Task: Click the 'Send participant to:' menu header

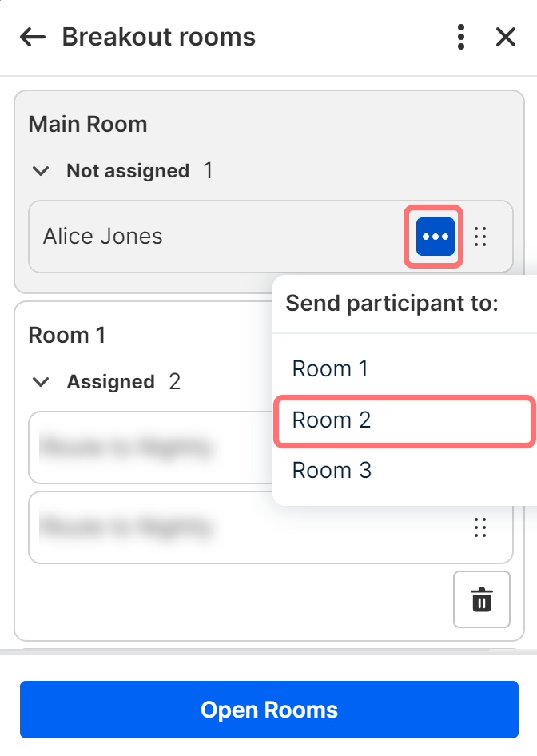Action: tap(392, 304)
